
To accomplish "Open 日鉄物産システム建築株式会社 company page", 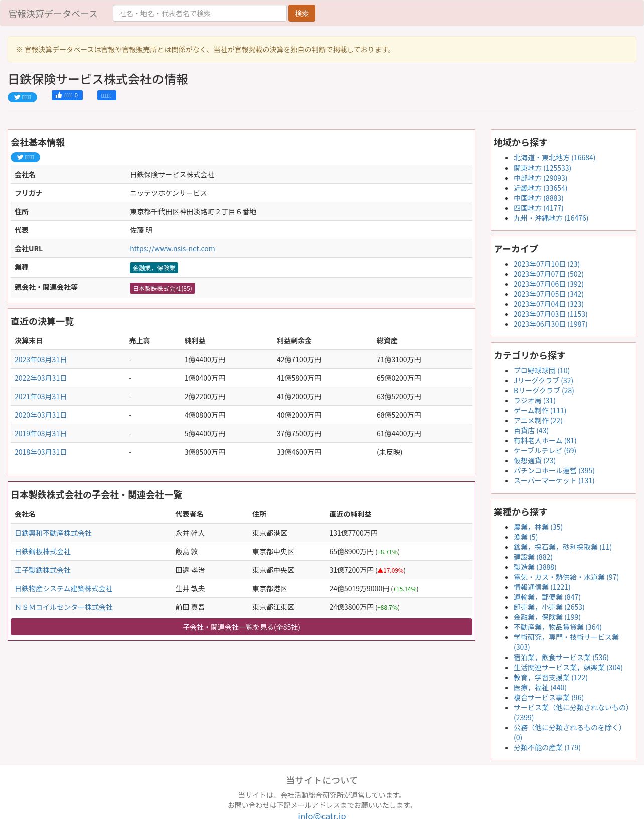I will pos(64,589).
